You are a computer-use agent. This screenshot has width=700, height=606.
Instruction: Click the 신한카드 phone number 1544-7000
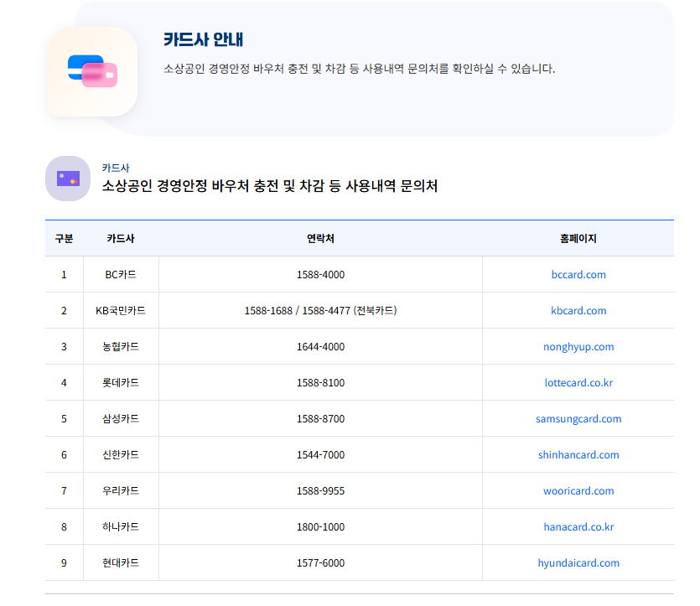tap(320, 455)
